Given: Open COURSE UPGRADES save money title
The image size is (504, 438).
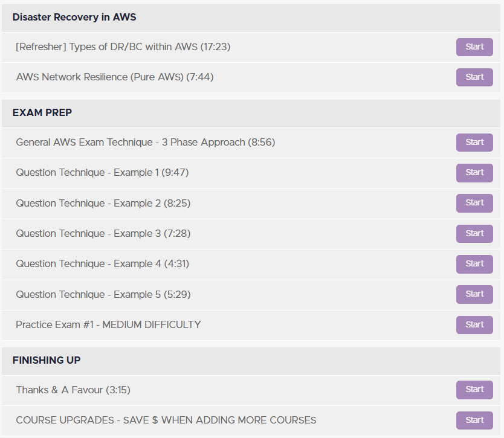Looking at the screenshot, I should pyautogui.click(x=166, y=420).
